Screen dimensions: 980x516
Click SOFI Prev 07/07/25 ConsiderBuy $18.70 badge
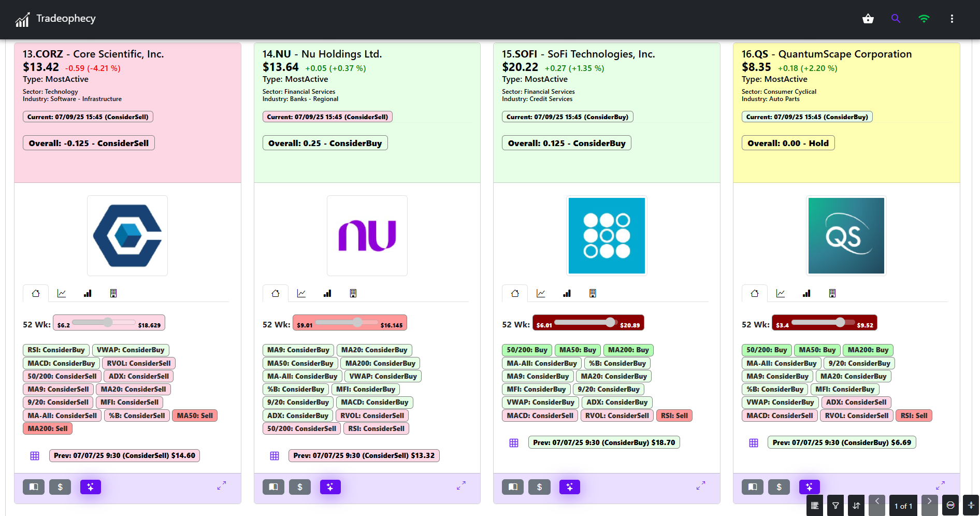click(604, 442)
